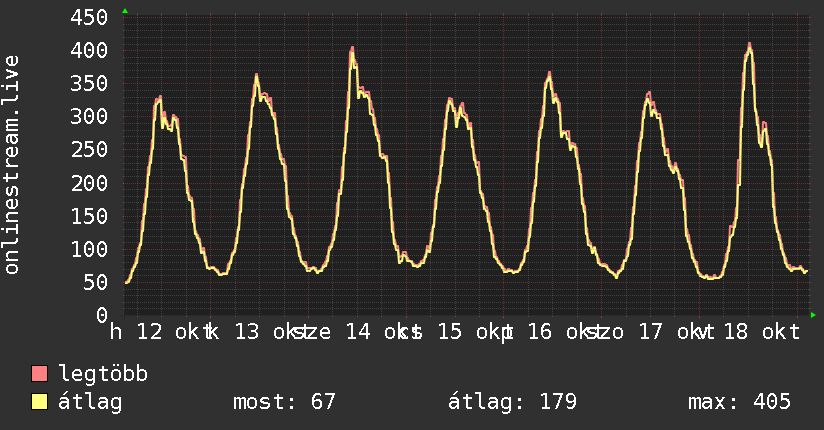Click the '14 okt' date label
The image size is (824, 430).
point(383,332)
